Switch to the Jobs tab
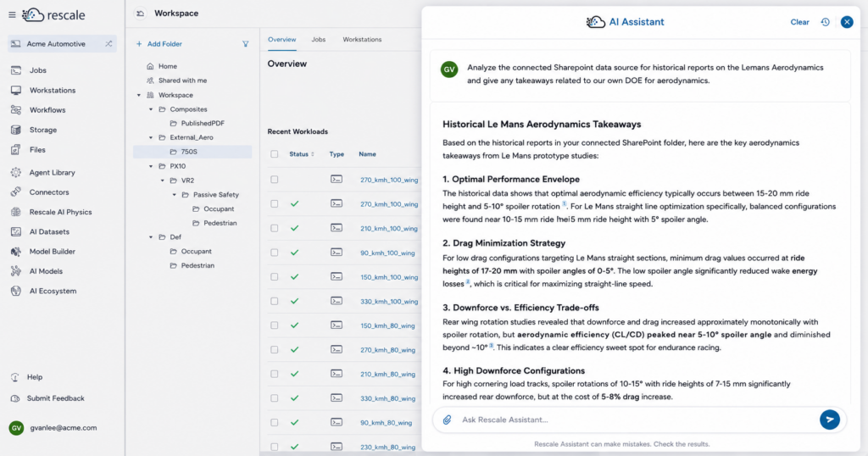This screenshot has width=868, height=456. (x=319, y=40)
